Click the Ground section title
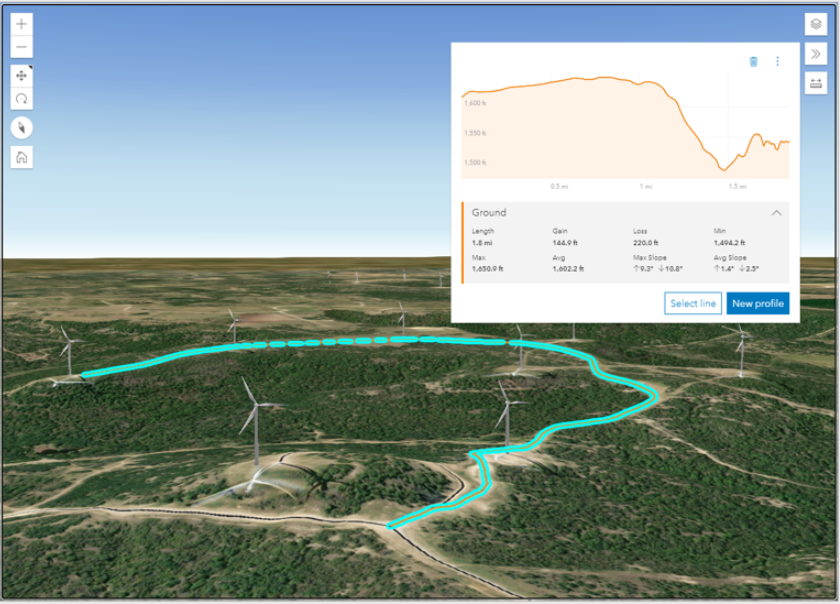Screen dimensions: 840x604 pos(489,213)
